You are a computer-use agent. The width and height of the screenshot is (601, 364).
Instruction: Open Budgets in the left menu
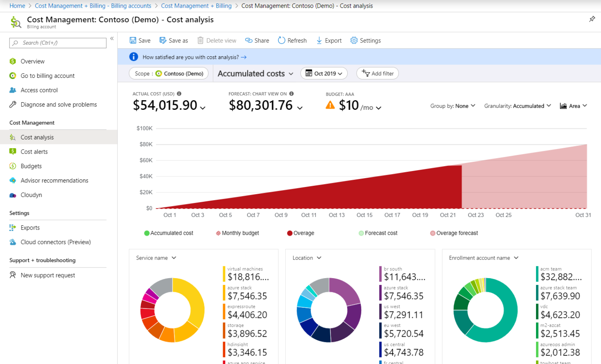[31, 166]
